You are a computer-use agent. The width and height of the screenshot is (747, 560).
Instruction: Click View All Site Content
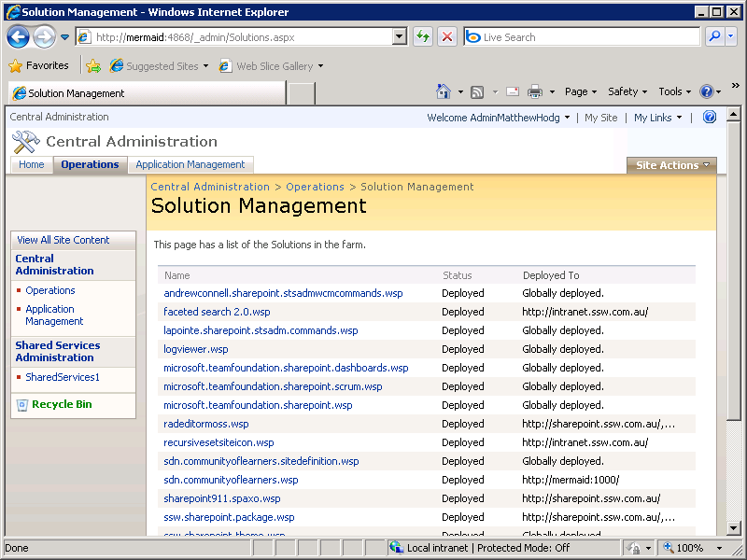pyautogui.click(x=63, y=240)
